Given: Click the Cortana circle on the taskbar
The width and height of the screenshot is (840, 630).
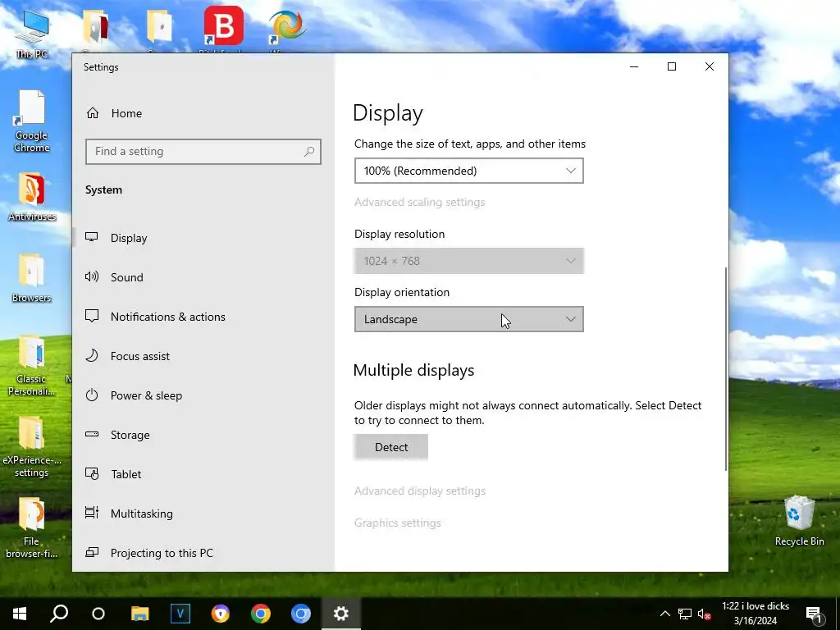Looking at the screenshot, I should [x=98, y=614].
